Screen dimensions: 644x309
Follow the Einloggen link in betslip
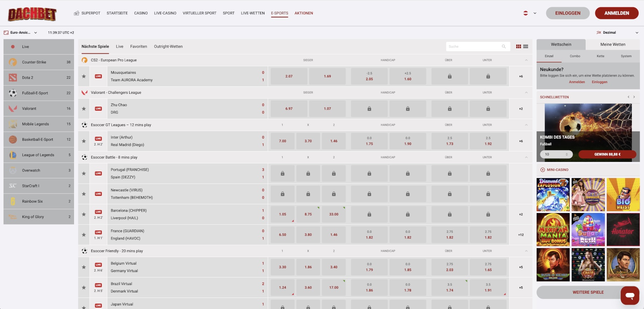point(600,82)
